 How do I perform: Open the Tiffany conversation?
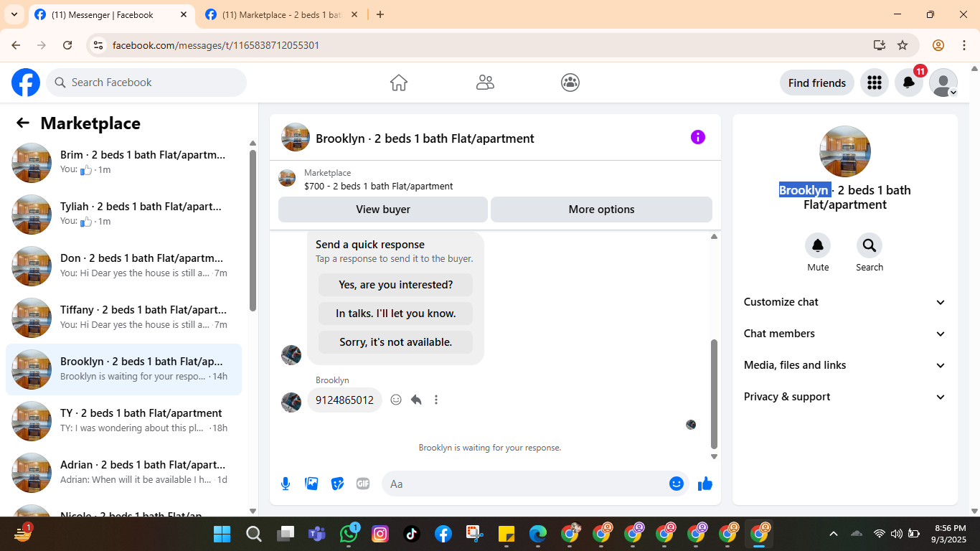tap(123, 318)
